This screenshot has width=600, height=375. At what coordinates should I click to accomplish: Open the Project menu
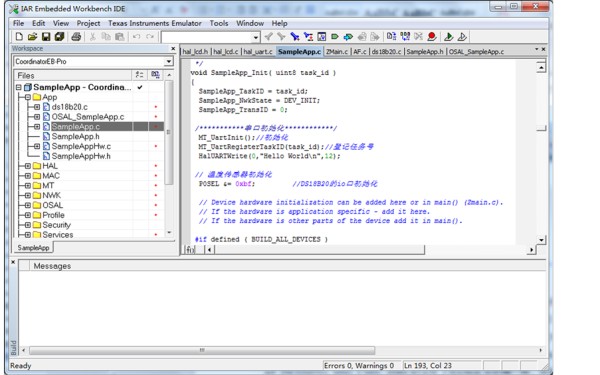coord(88,23)
